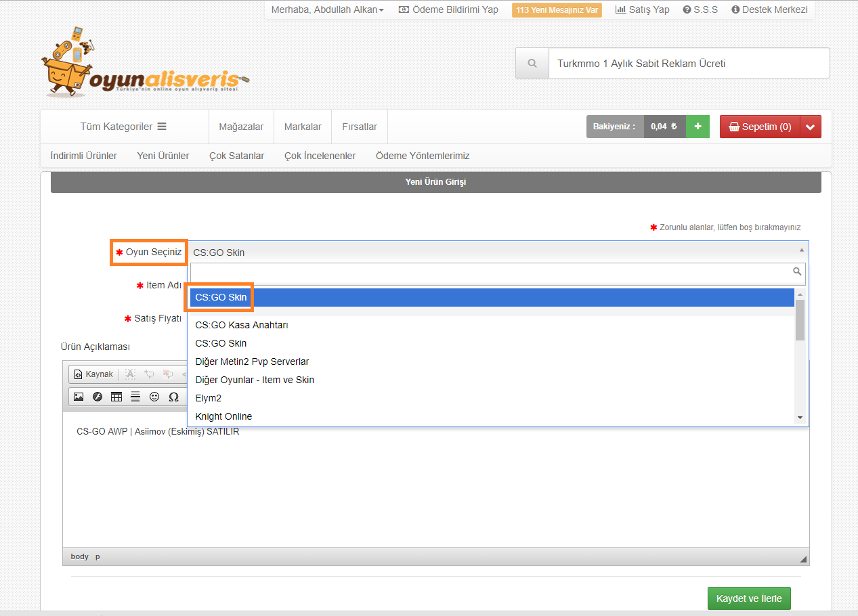Click the p element in the editor path bar
The image size is (858, 616).
coord(98,556)
